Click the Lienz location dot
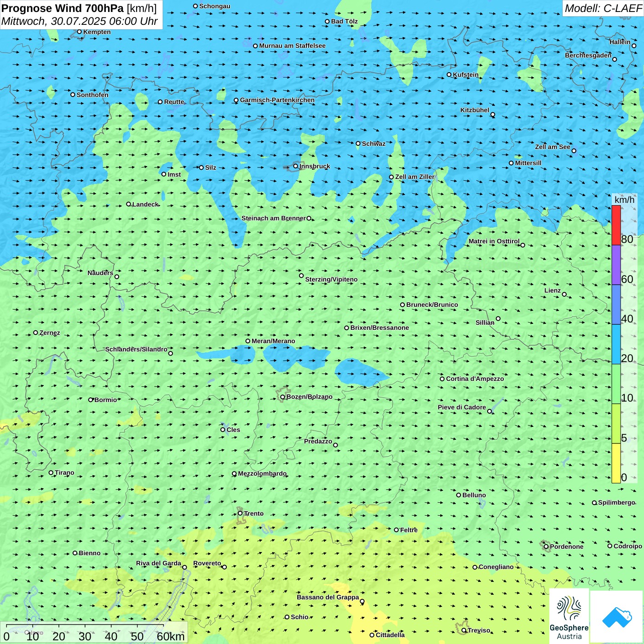The image size is (644, 644). click(564, 294)
